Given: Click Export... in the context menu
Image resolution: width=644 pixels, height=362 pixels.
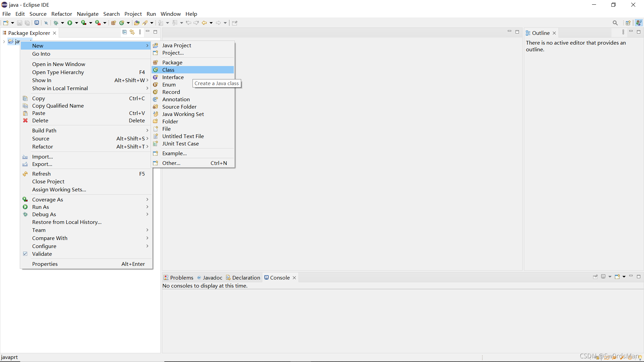Looking at the screenshot, I should 86,164.
